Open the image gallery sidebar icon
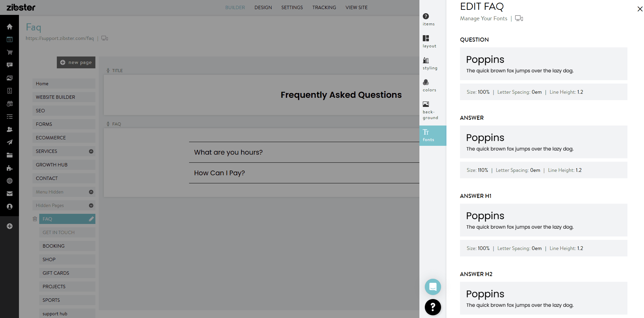This screenshot has width=644, height=318. [9, 78]
